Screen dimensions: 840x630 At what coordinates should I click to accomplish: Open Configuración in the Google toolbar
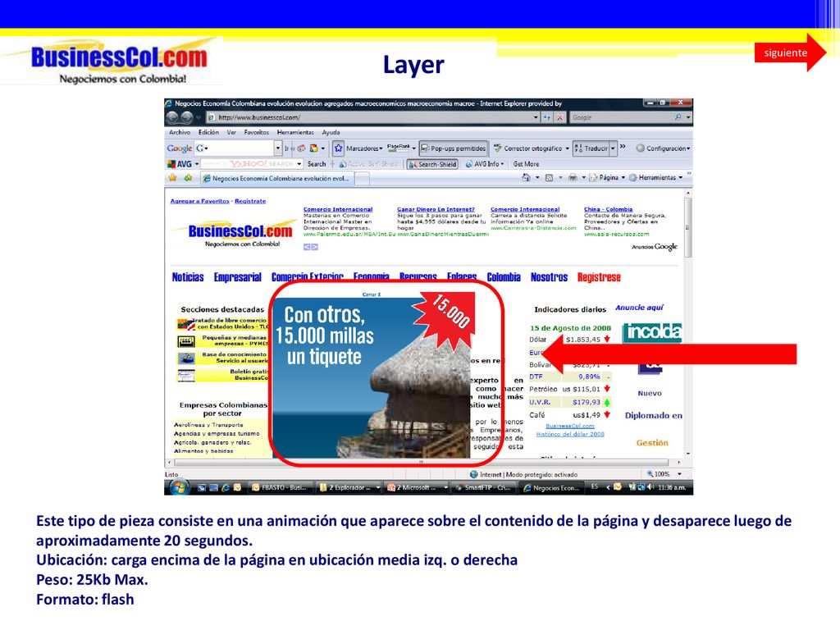point(663,148)
